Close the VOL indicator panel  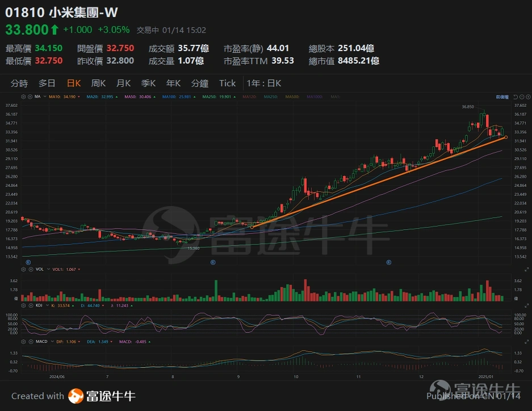tap(31, 269)
